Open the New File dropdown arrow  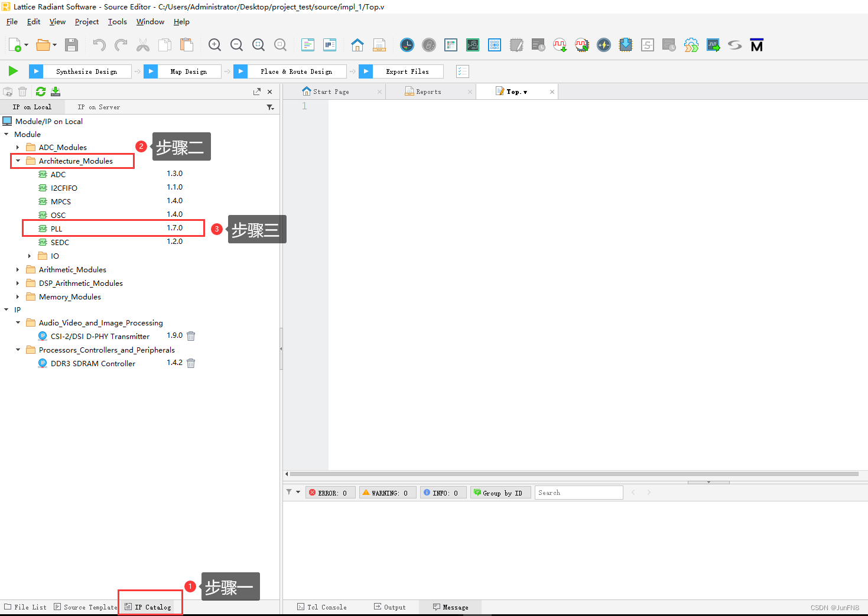[x=26, y=45]
